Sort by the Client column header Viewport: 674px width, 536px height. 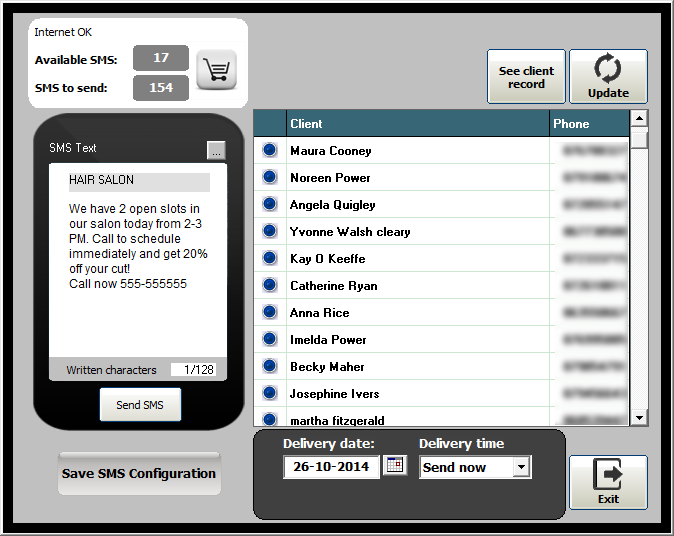pos(418,124)
